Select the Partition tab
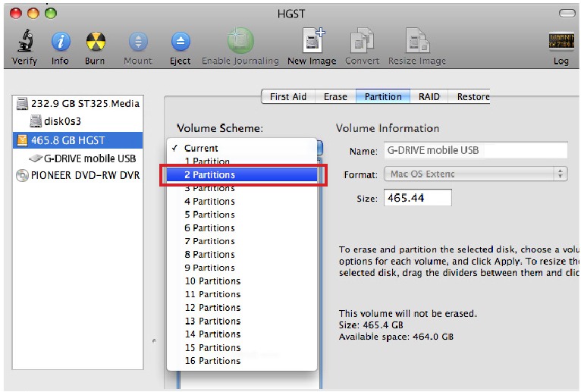 [x=383, y=97]
